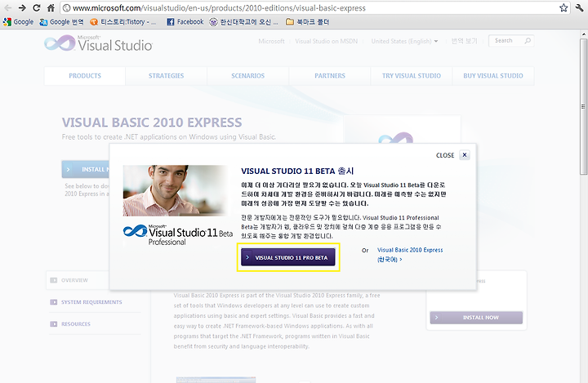
Task: Open the Microsoft header link
Action: 271,42
